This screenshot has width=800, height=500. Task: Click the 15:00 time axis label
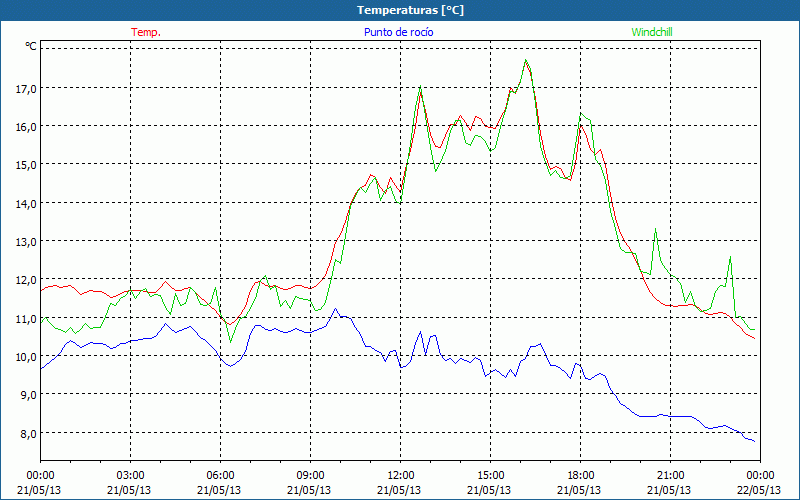click(x=490, y=476)
